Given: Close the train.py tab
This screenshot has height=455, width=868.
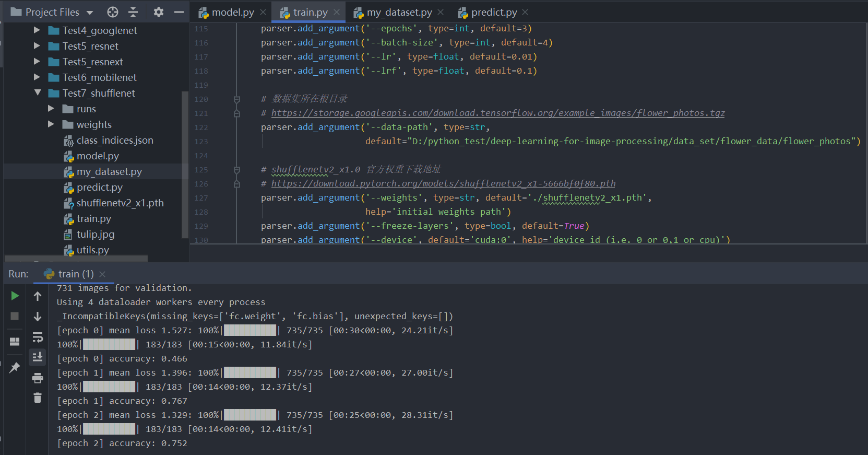Looking at the screenshot, I should [337, 12].
